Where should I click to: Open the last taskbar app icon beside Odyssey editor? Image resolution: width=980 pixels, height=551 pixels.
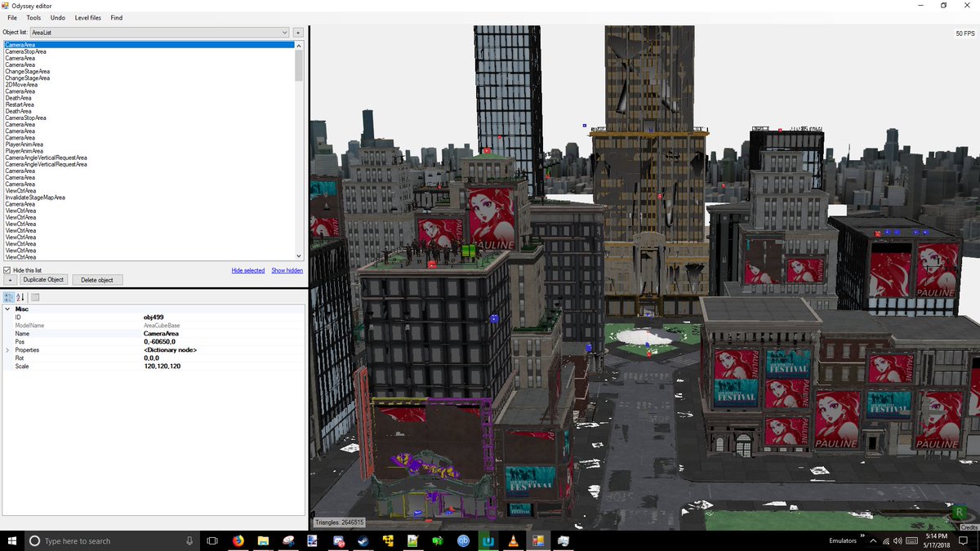tap(563, 540)
